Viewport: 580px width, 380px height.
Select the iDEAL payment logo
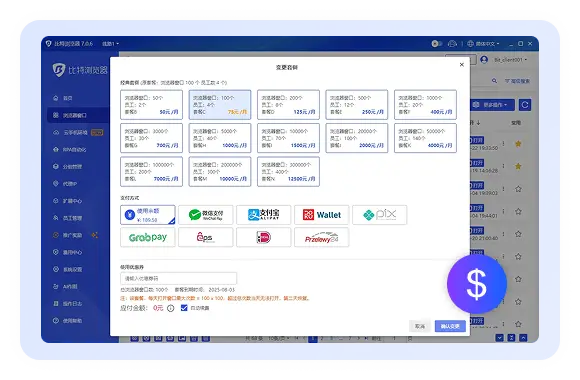coord(264,237)
